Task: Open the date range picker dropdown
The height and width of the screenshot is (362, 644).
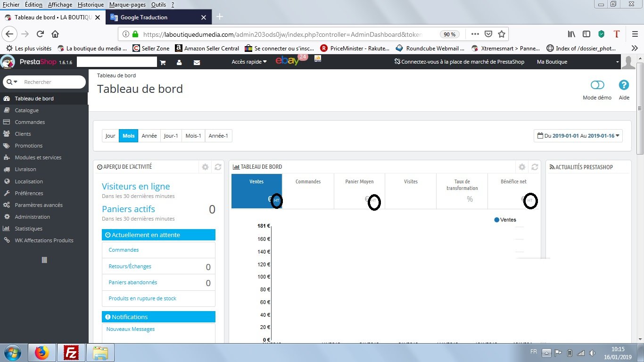Action: [578, 136]
